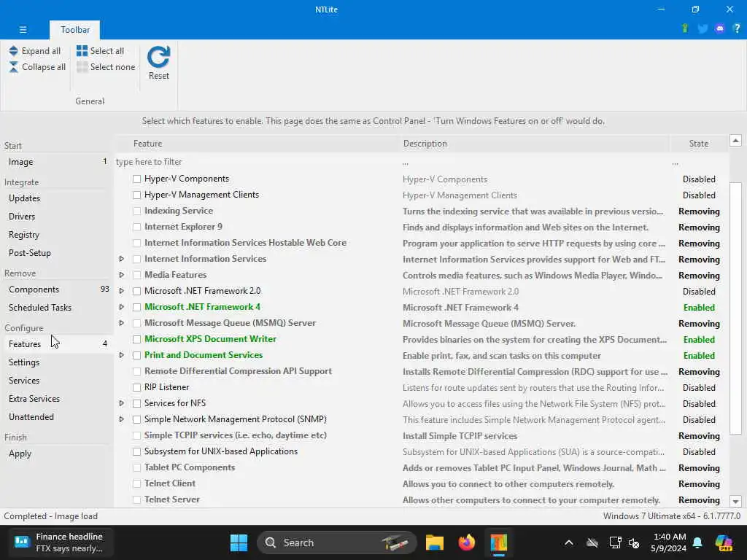
Task: Expand Simple Network Management Protocol node
Action: tap(122, 419)
